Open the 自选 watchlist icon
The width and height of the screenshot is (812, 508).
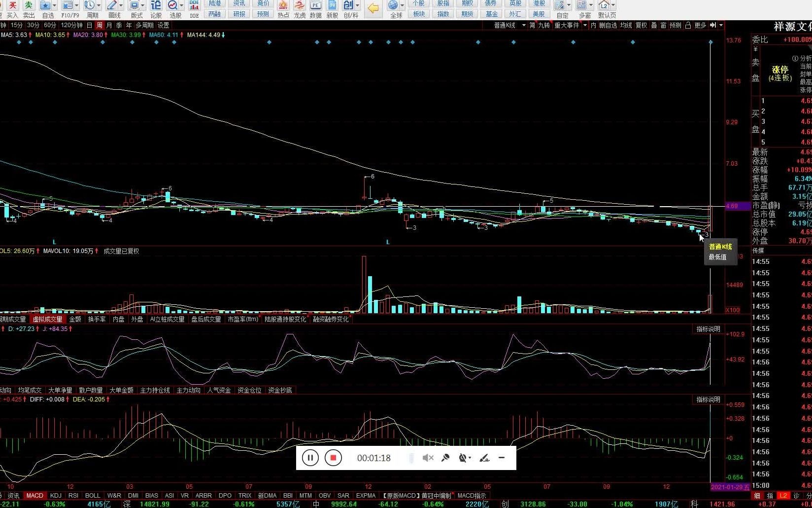point(45,5)
